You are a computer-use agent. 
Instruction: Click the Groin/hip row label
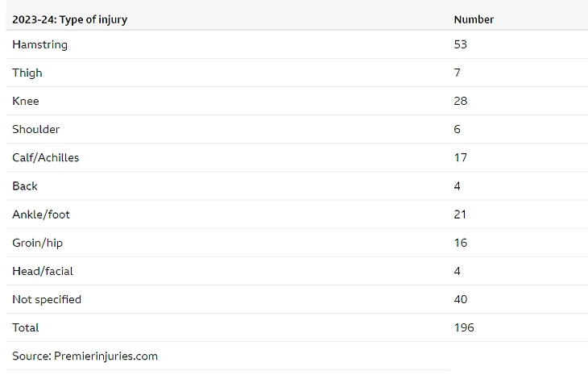click(x=36, y=243)
